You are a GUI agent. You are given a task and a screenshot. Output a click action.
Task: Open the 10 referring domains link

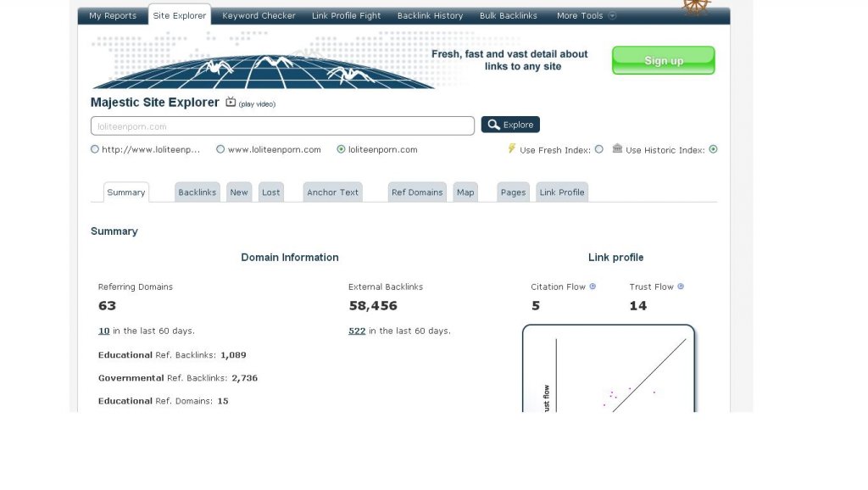pos(104,331)
